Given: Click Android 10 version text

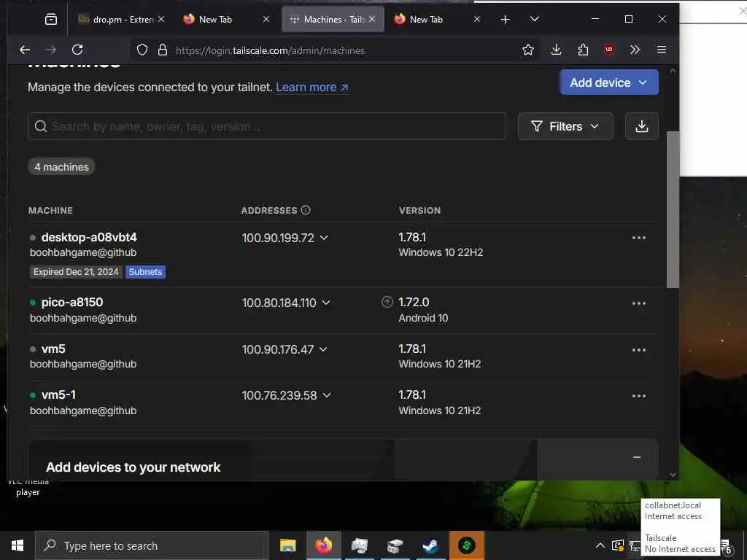Looking at the screenshot, I should [424, 318].
